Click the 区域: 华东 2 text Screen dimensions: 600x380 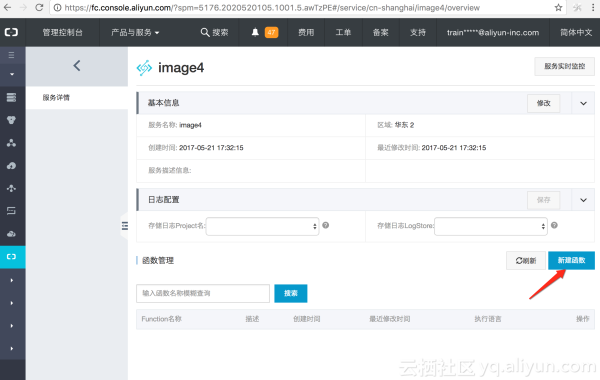coord(395,125)
